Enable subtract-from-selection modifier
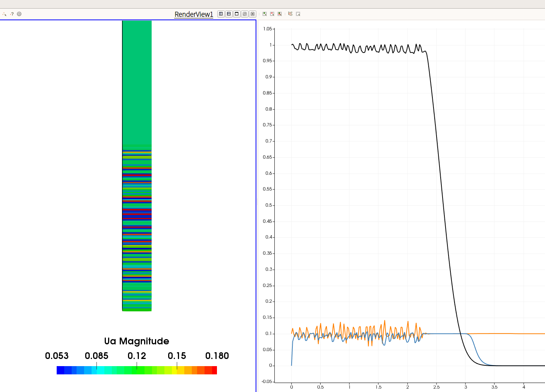Screen dimensions: 545x392 click(272, 14)
